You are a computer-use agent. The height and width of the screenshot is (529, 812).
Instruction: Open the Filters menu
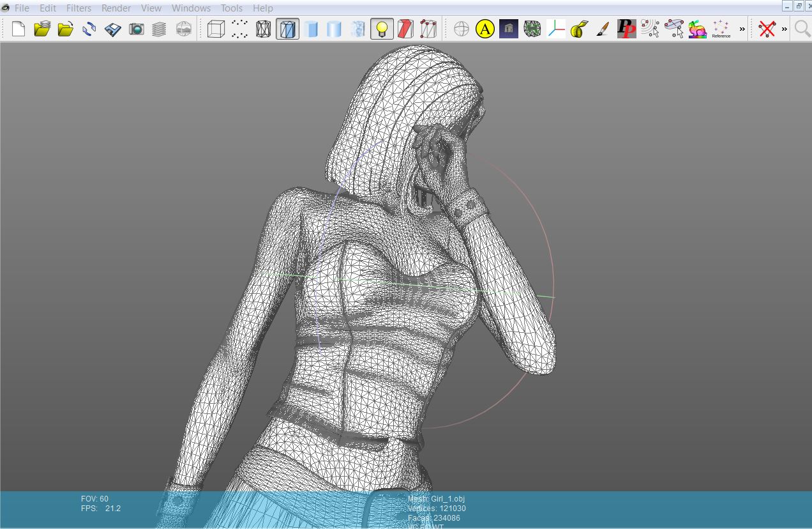click(79, 8)
